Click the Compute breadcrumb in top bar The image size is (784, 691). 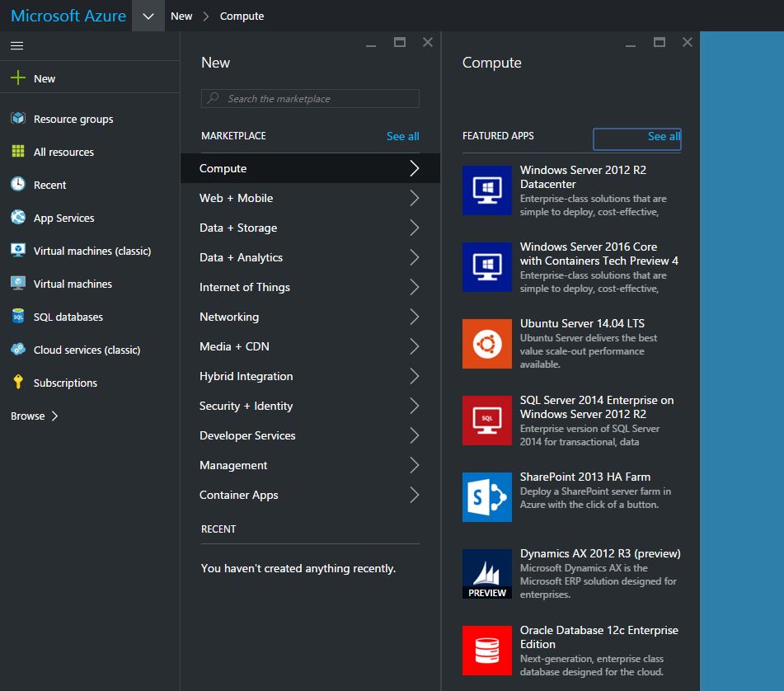point(242,16)
